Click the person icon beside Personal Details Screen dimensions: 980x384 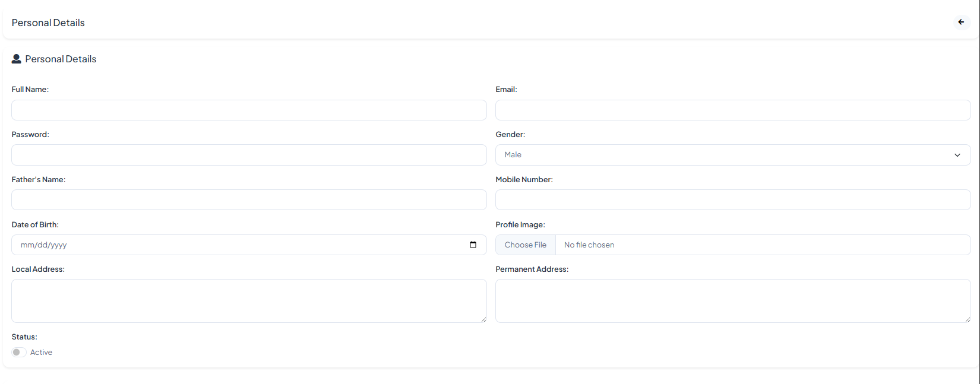16,58
